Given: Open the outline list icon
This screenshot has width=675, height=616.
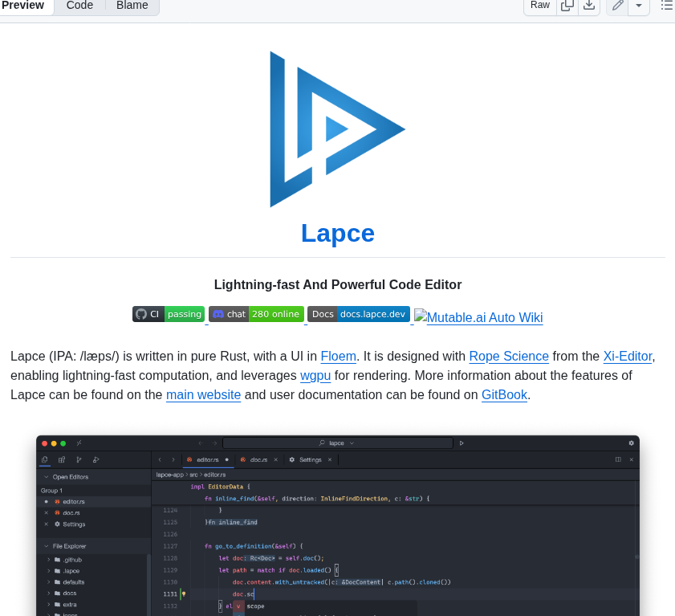Looking at the screenshot, I should point(667,6).
